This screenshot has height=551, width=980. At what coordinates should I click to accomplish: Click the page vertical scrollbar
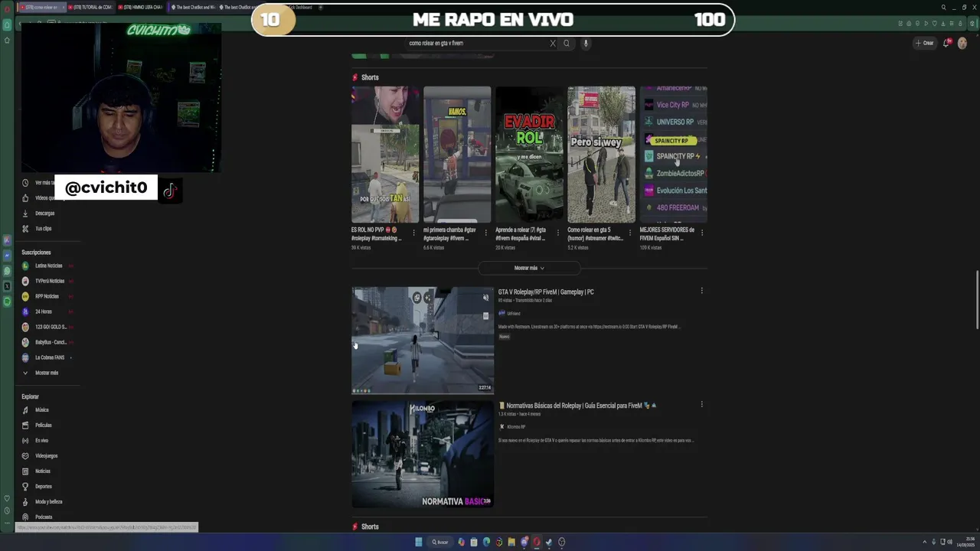pyautogui.click(x=976, y=299)
